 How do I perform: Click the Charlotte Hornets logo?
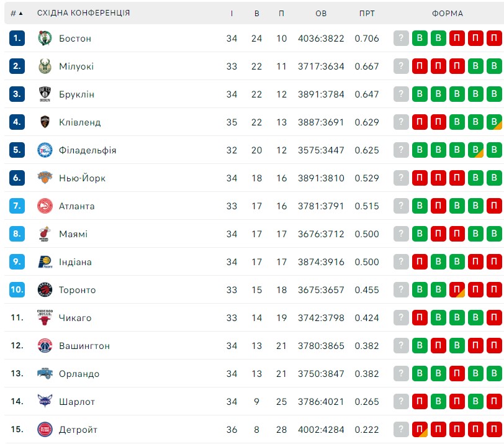[45, 401]
